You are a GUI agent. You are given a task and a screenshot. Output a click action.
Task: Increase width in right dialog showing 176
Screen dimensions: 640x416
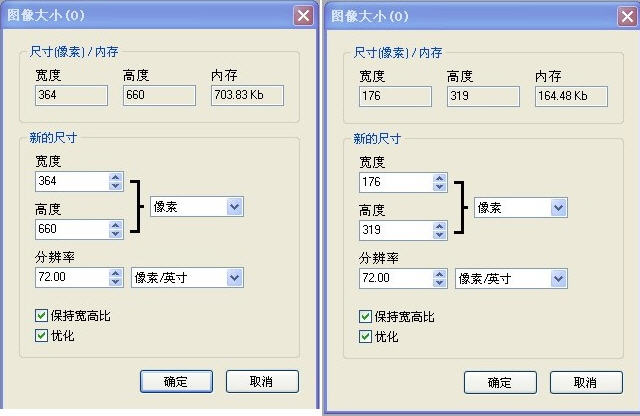pos(440,178)
